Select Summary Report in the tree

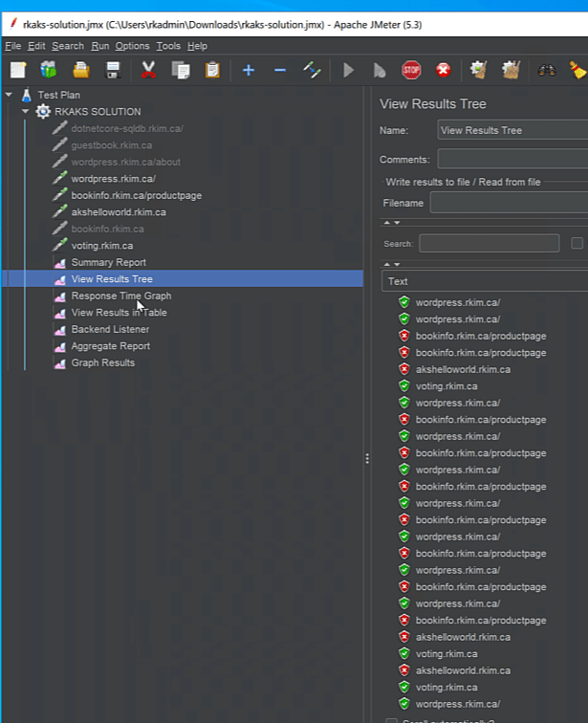108,262
